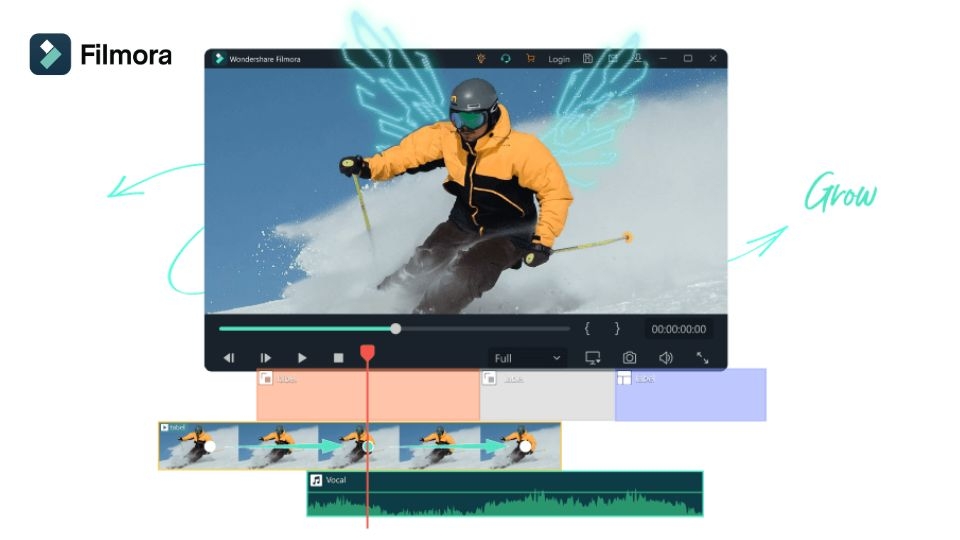Click the 00:00:00:00 timecode field
Screen dimensions: 960x540
pos(678,329)
